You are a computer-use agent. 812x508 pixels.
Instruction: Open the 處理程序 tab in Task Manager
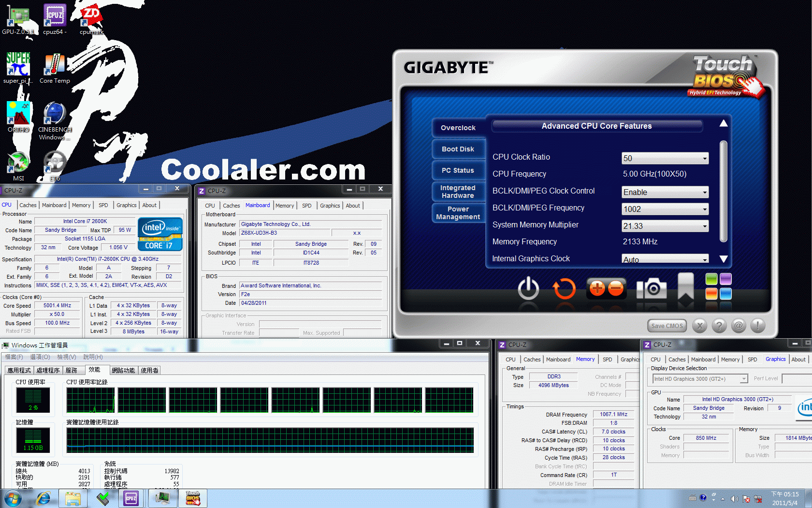tap(48, 371)
